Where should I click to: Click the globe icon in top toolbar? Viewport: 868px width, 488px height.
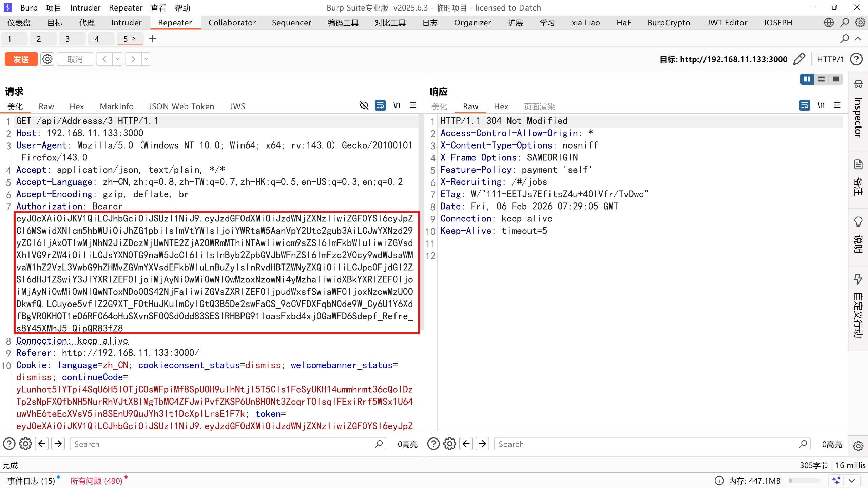coord(829,23)
